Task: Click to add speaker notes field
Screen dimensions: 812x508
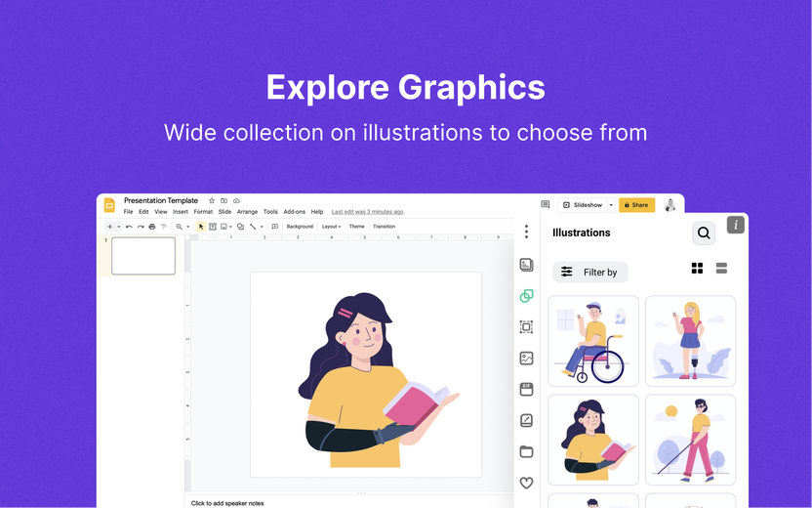Action: tap(227, 503)
